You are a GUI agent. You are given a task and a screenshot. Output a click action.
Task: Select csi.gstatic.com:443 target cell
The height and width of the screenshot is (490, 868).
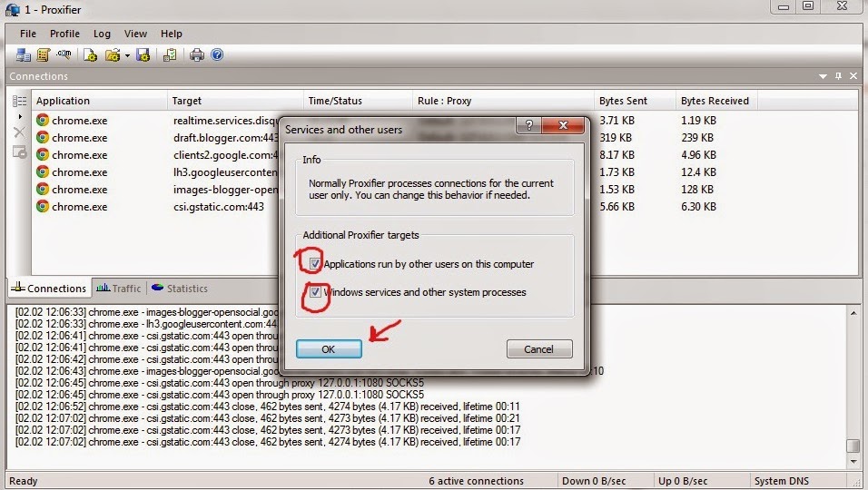tap(219, 206)
